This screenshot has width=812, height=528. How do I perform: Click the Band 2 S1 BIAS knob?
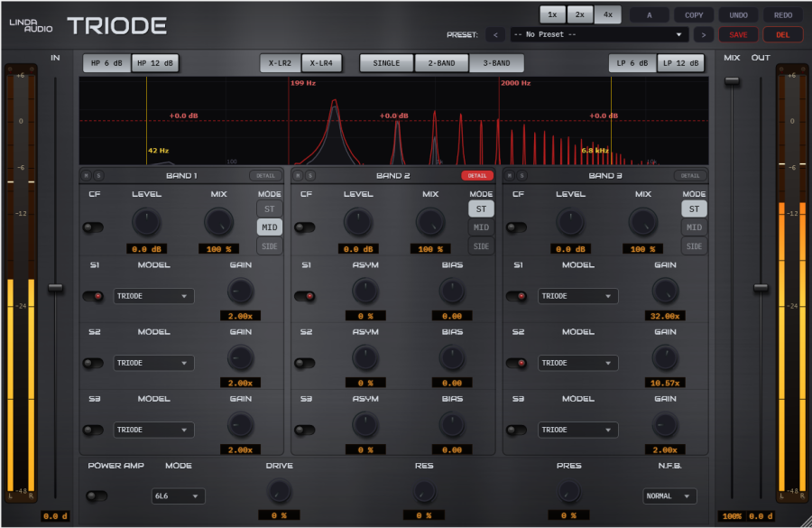[x=452, y=292]
